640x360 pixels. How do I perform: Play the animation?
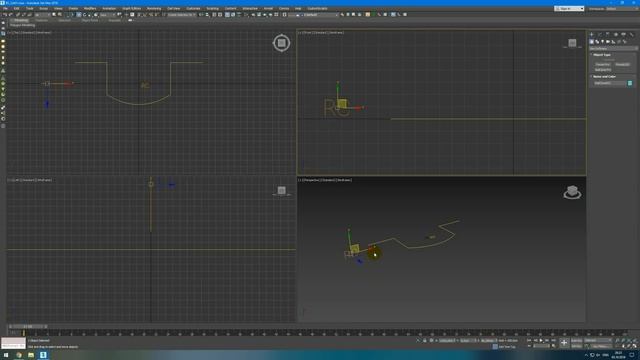point(541,340)
